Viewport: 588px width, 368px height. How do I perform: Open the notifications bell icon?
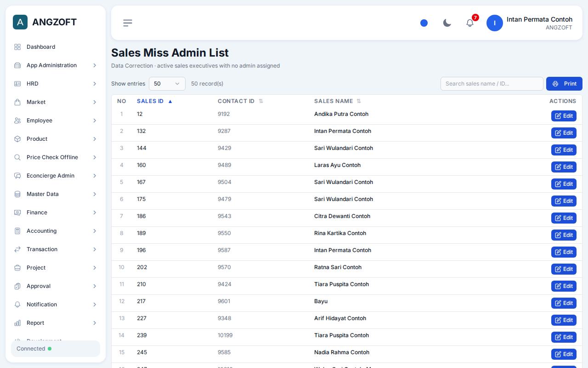(x=470, y=23)
